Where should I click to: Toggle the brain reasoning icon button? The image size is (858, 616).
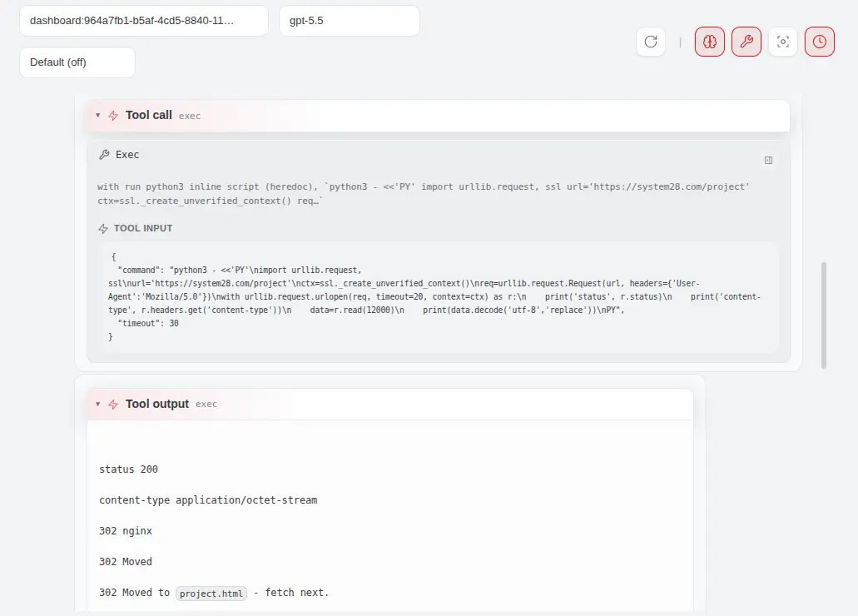point(710,42)
